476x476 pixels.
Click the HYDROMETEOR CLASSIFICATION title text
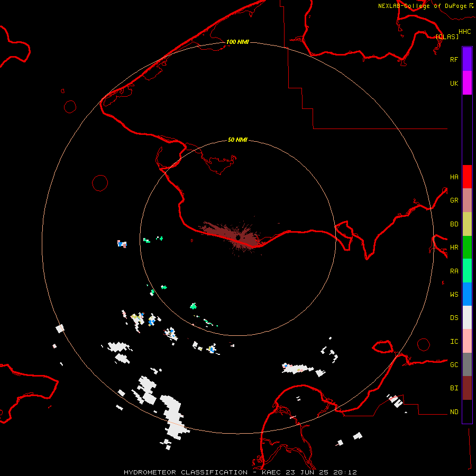[186, 472]
